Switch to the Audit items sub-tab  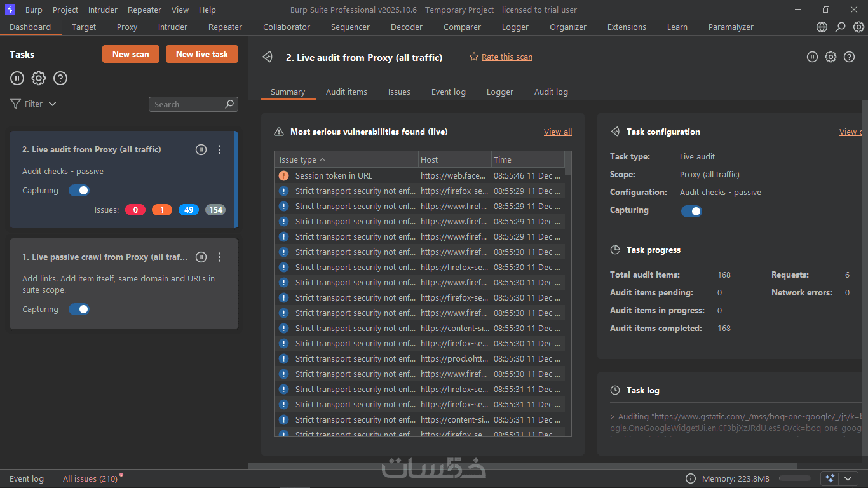point(346,91)
